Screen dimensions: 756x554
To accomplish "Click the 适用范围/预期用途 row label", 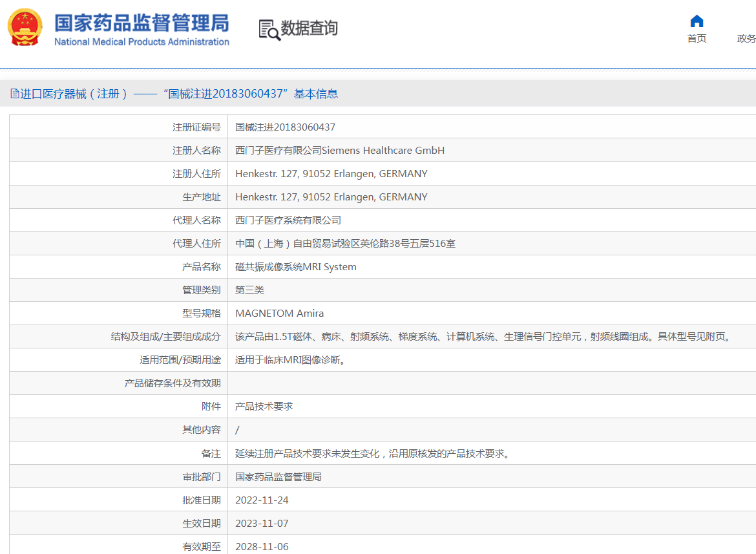I will pyautogui.click(x=180, y=359).
